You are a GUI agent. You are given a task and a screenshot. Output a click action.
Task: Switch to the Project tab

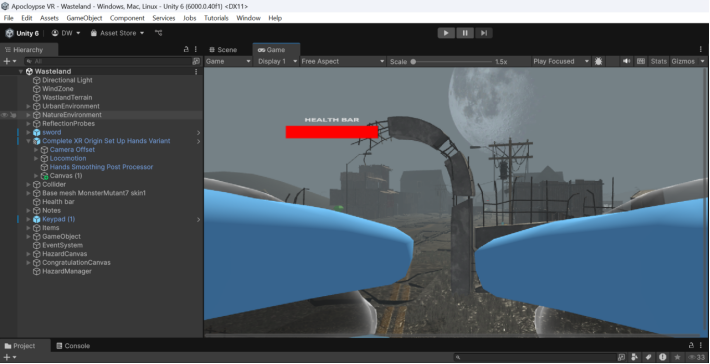(x=20, y=346)
